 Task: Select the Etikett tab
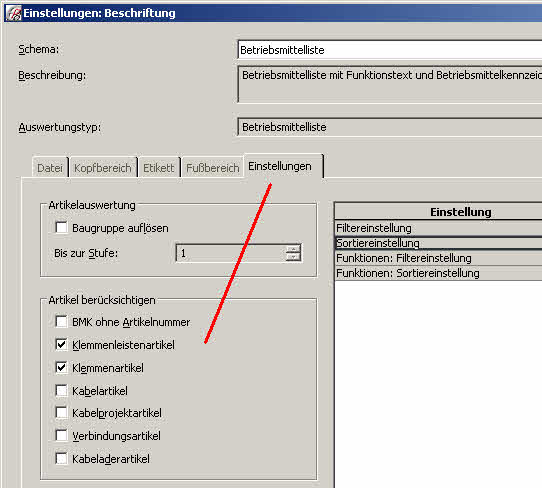[x=159, y=168]
